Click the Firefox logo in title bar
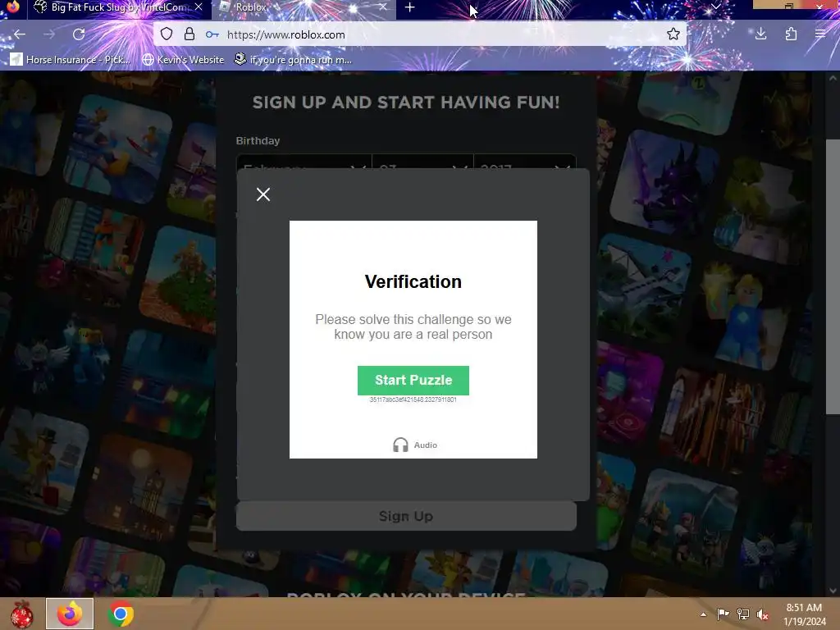Screen dimensions: 840x630 [11, 7]
